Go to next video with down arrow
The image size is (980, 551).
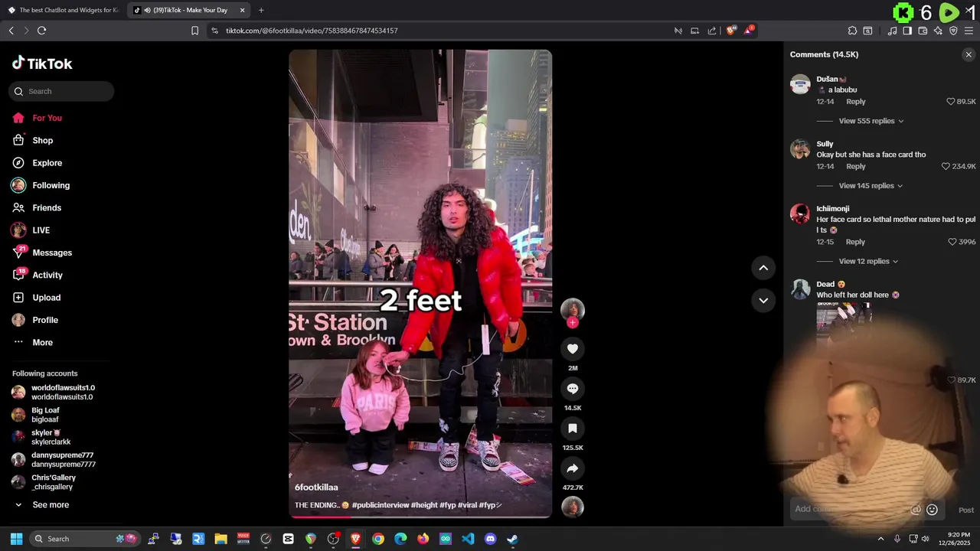pyautogui.click(x=763, y=300)
